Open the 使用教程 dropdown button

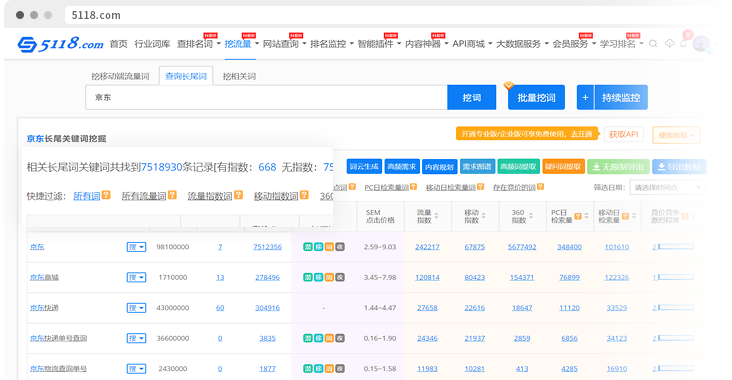[676, 135]
